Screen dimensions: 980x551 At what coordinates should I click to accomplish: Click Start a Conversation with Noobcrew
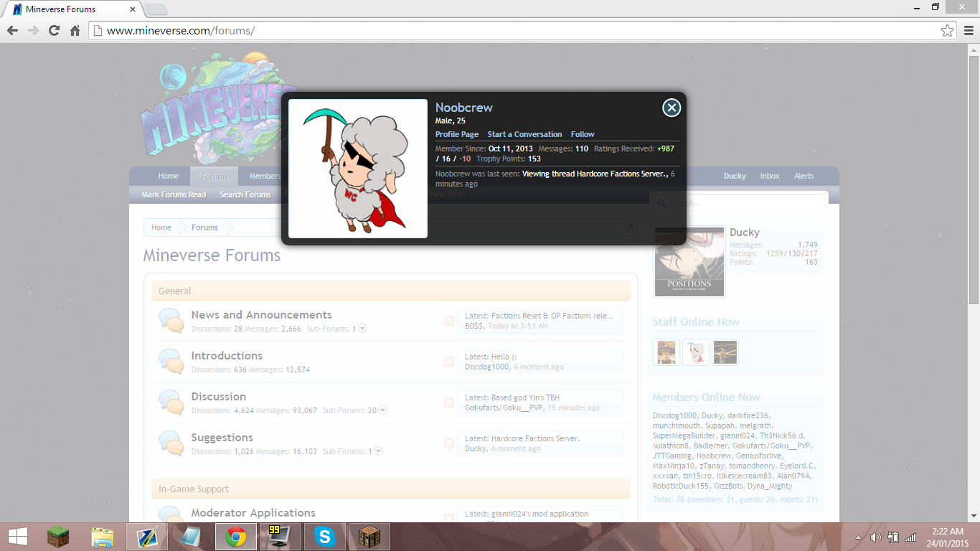pos(524,134)
